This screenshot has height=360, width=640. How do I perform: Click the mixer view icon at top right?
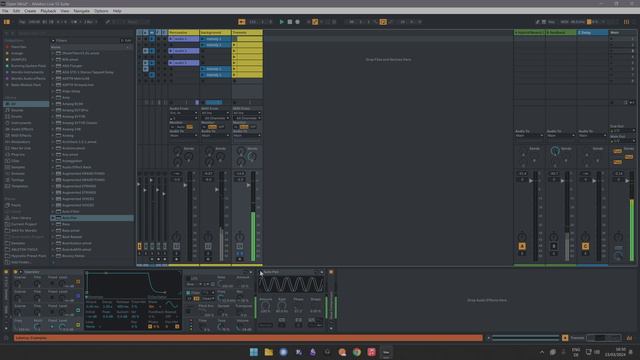(626, 22)
